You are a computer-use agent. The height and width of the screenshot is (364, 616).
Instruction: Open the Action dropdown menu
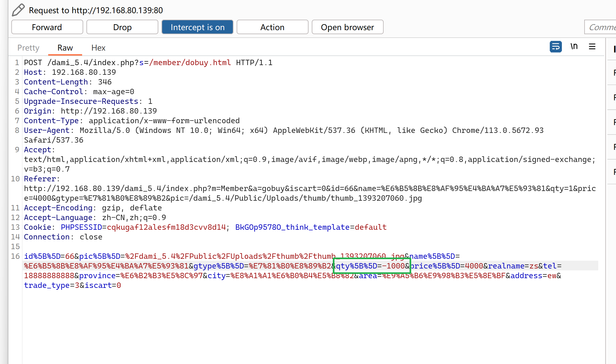click(272, 27)
